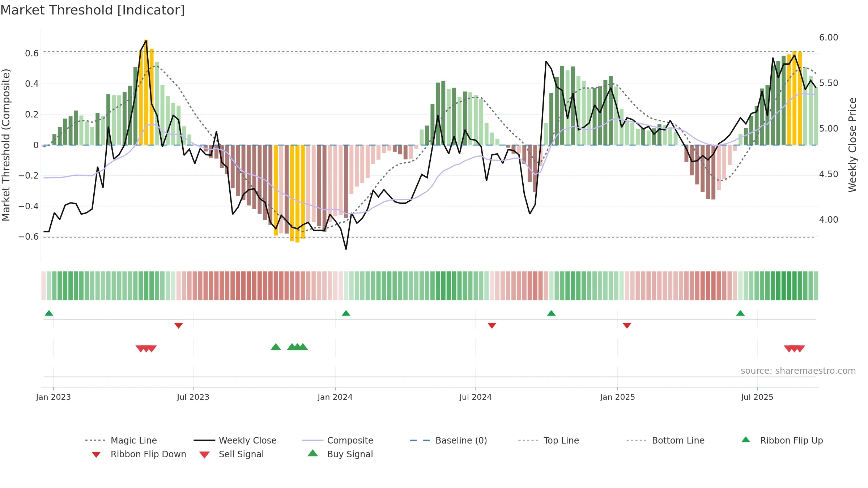Toggle the Buy Signal legend entry

coord(340,454)
